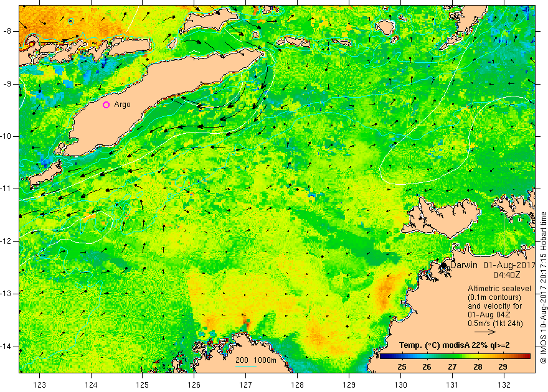Screen dimensions: 548x392
Task: Click the '124' longitude axis label
Action: [x=91, y=385]
